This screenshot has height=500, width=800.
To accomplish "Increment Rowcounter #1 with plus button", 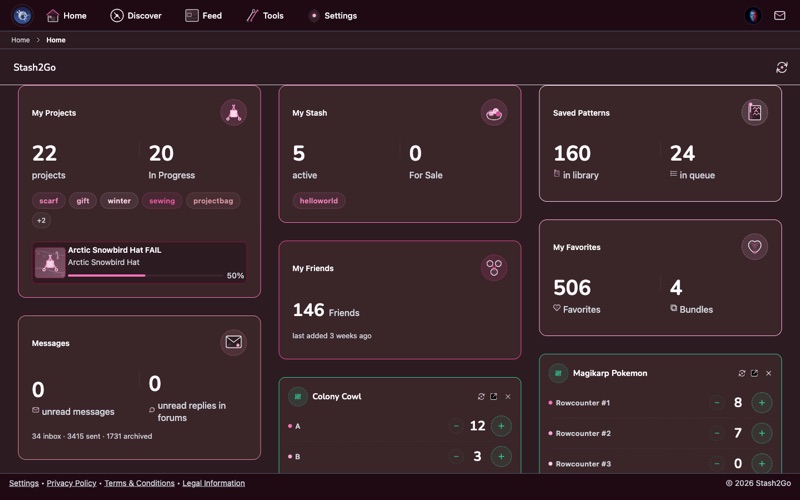I will click(x=761, y=403).
